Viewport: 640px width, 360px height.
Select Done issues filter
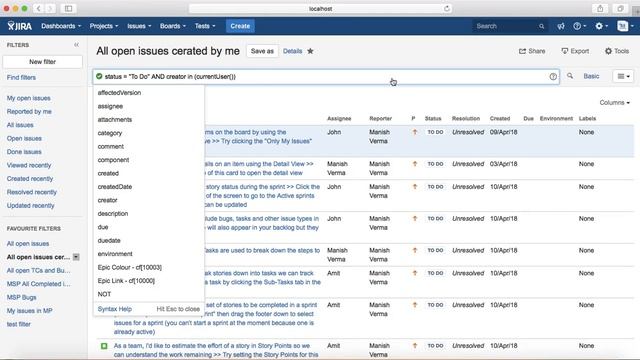[24, 152]
